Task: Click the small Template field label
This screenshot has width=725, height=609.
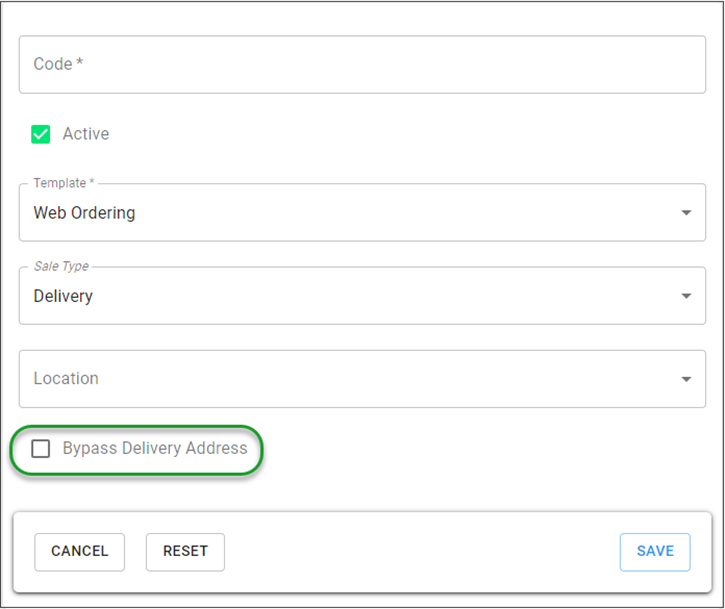Action: [x=62, y=184]
